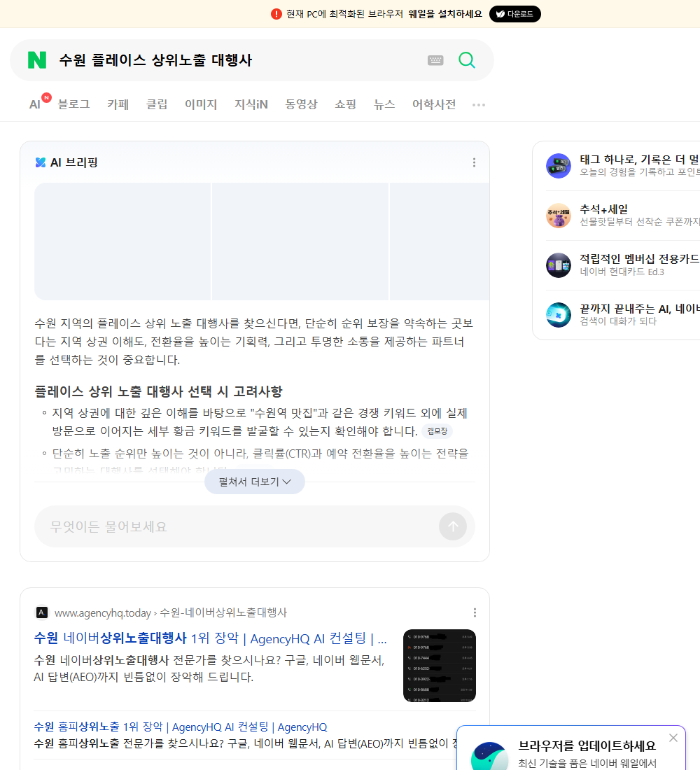Switch to the 이미지 tab
Screen dimensions: 700x770
tap(201, 104)
